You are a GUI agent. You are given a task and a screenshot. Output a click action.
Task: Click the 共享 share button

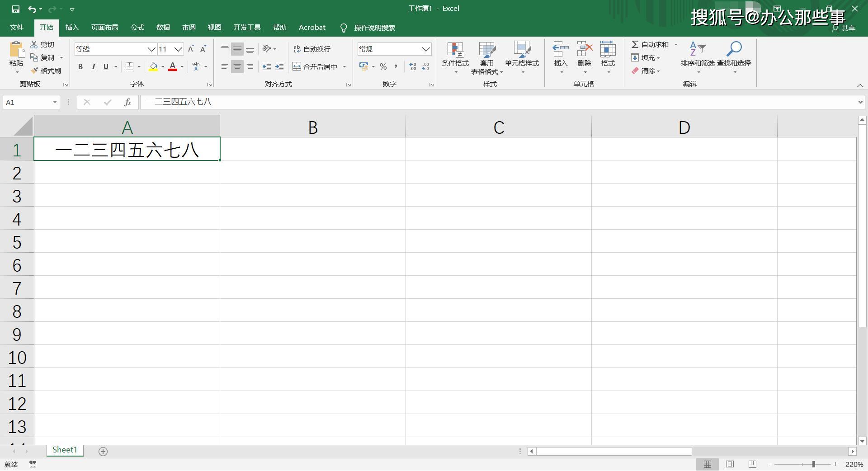pyautogui.click(x=844, y=28)
